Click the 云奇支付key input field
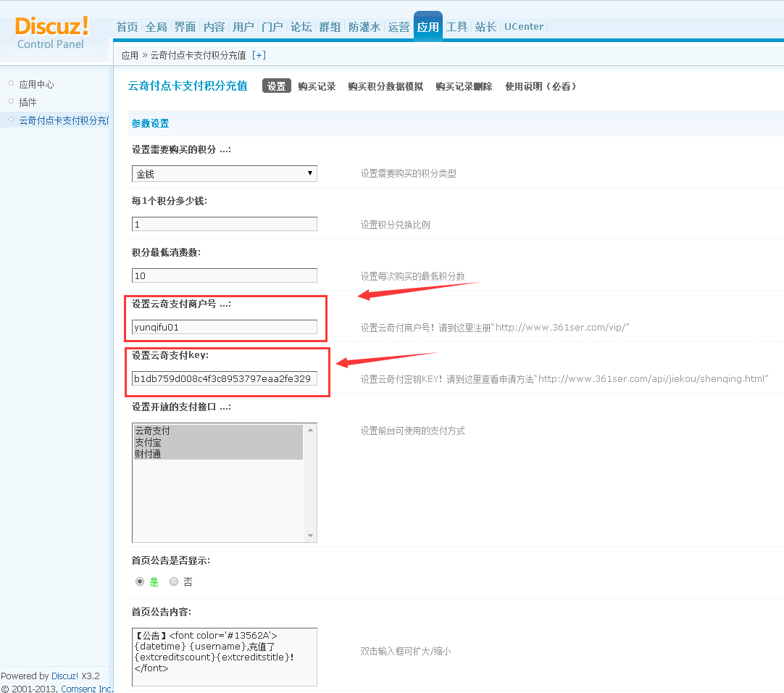784x693 pixels. [225, 379]
